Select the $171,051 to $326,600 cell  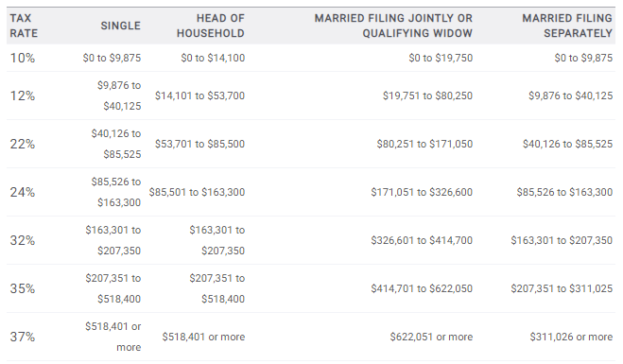click(422, 192)
